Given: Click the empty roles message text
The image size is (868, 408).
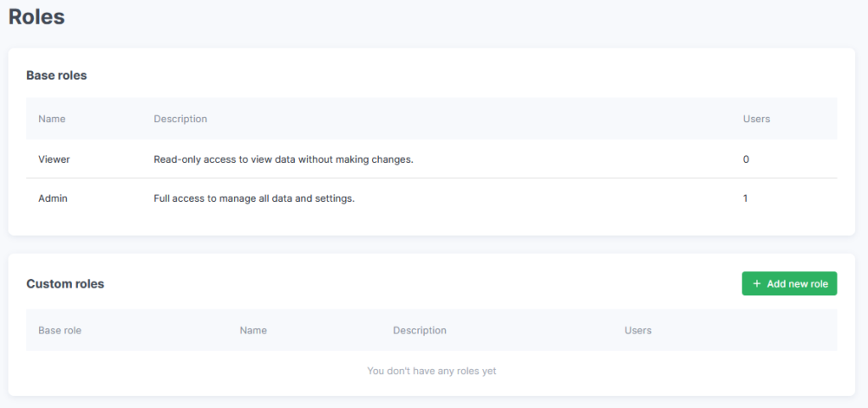Looking at the screenshot, I should pyautogui.click(x=431, y=371).
